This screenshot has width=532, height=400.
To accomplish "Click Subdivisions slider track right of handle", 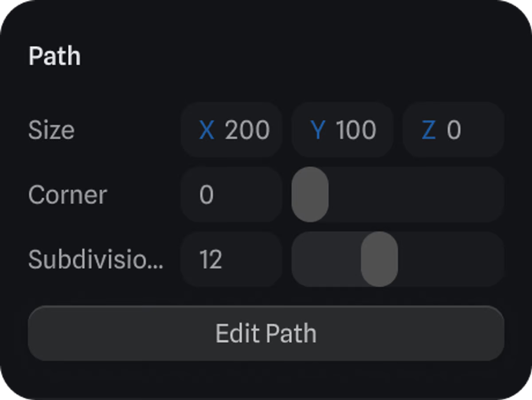I will (450, 259).
